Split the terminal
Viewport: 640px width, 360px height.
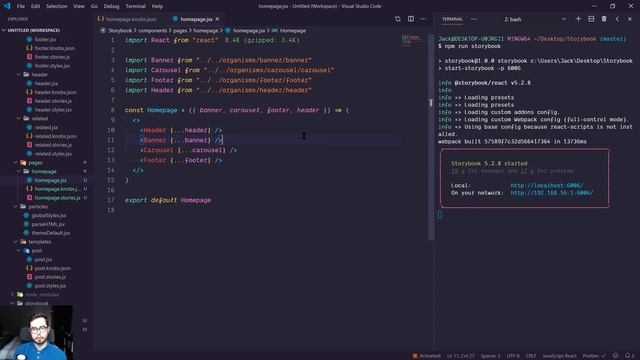click(x=591, y=19)
